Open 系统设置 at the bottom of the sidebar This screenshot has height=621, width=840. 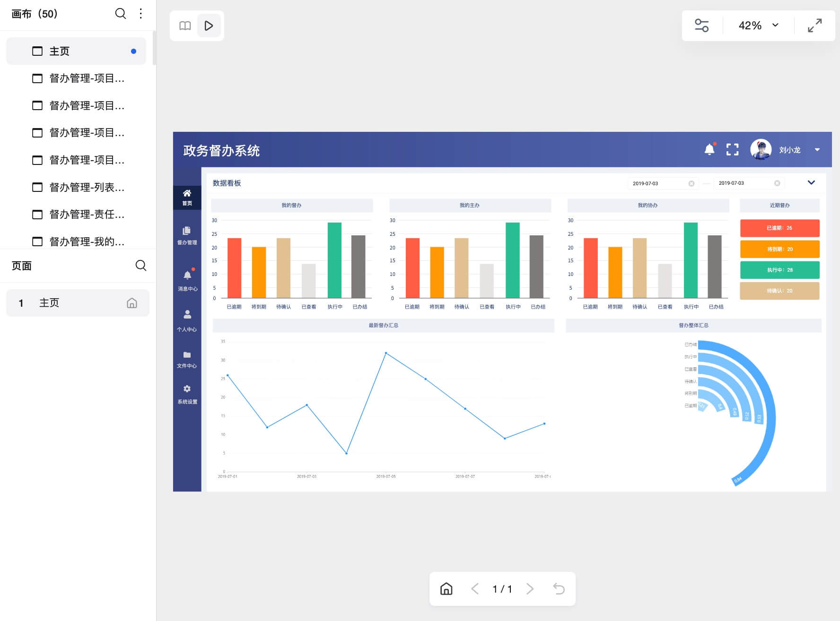pyautogui.click(x=187, y=394)
